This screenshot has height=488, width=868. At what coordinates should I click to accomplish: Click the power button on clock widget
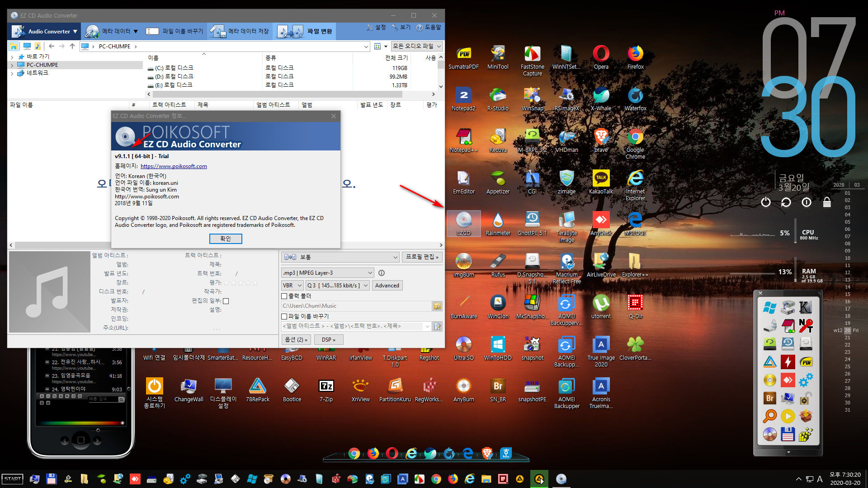click(x=765, y=202)
